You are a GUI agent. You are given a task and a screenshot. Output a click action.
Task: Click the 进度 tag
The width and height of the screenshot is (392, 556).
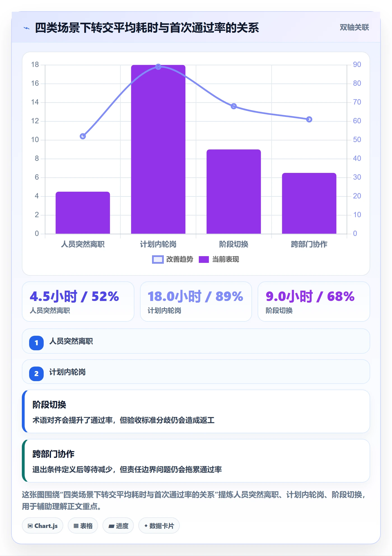pos(118,526)
